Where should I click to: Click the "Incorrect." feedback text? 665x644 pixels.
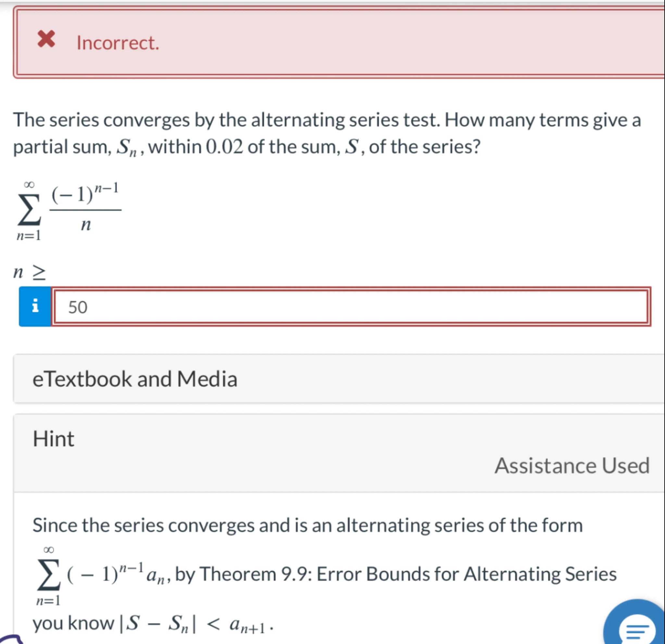coord(118,43)
